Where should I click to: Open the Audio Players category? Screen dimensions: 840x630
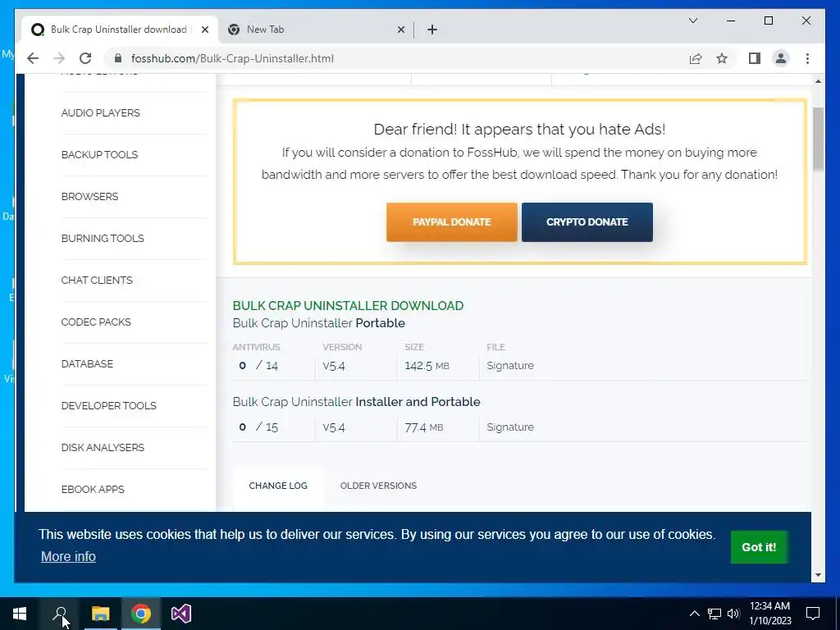[100, 113]
